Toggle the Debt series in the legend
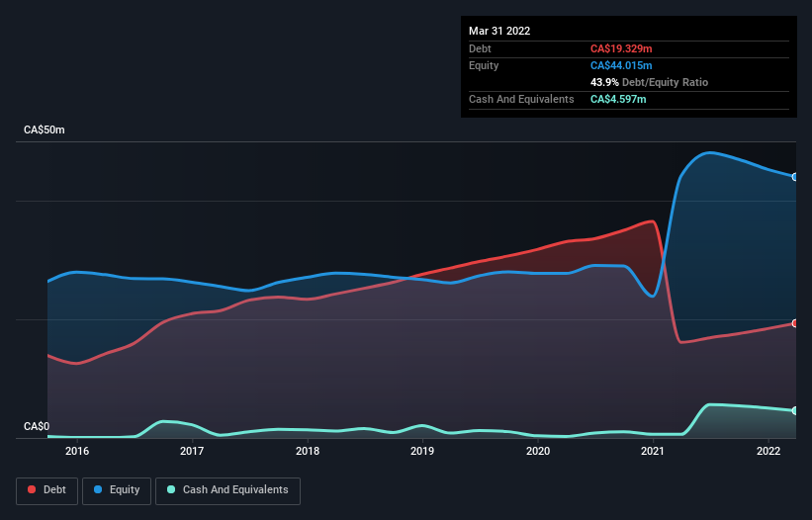This screenshot has height=520, width=812. (46, 490)
